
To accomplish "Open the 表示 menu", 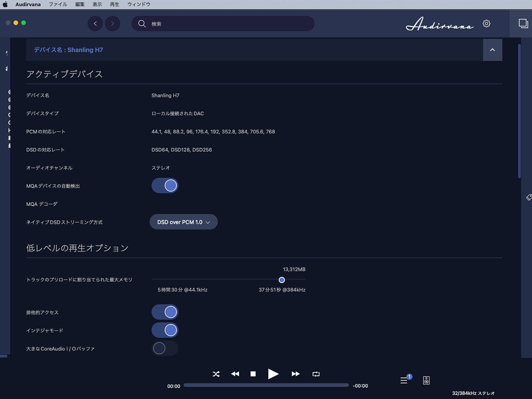I will pyautogui.click(x=97, y=4).
